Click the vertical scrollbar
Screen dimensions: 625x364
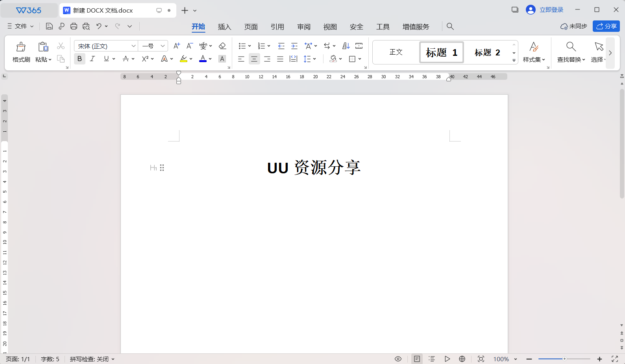coord(622,143)
